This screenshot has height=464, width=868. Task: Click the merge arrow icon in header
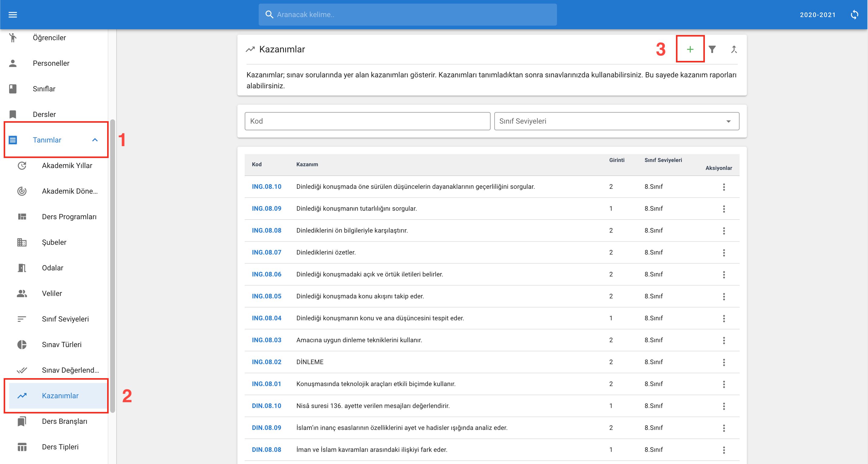click(733, 49)
